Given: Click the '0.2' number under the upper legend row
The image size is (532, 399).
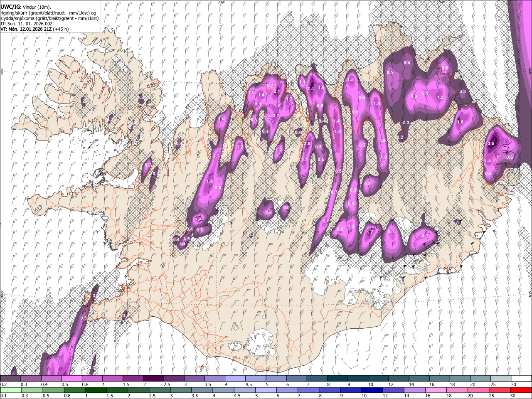Looking at the screenshot, I should (x=3, y=384).
